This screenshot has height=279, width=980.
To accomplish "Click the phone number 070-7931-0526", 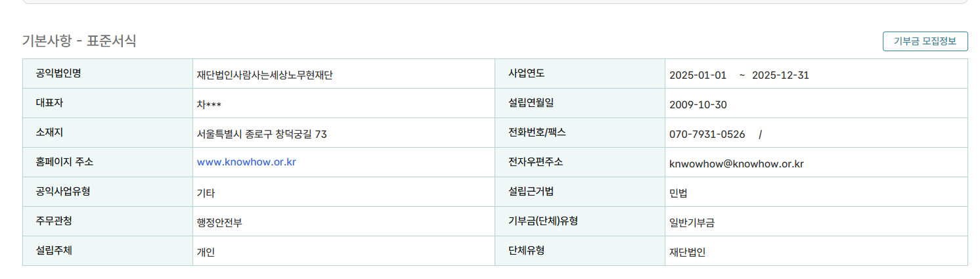I will [707, 134].
